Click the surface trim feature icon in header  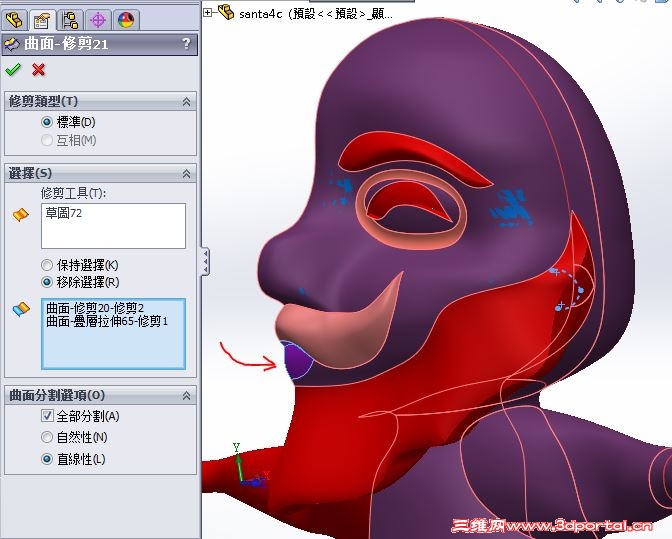click(12, 44)
